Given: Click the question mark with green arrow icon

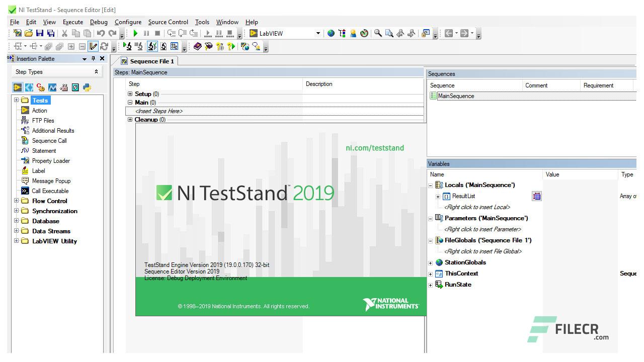Looking at the screenshot, I should point(231,46).
